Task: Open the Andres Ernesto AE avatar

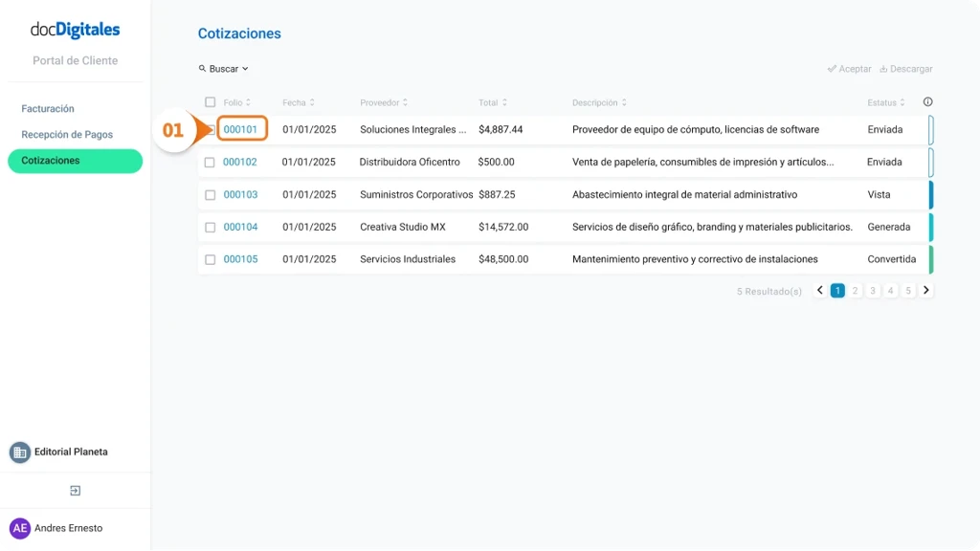Action: click(x=19, y=527)
